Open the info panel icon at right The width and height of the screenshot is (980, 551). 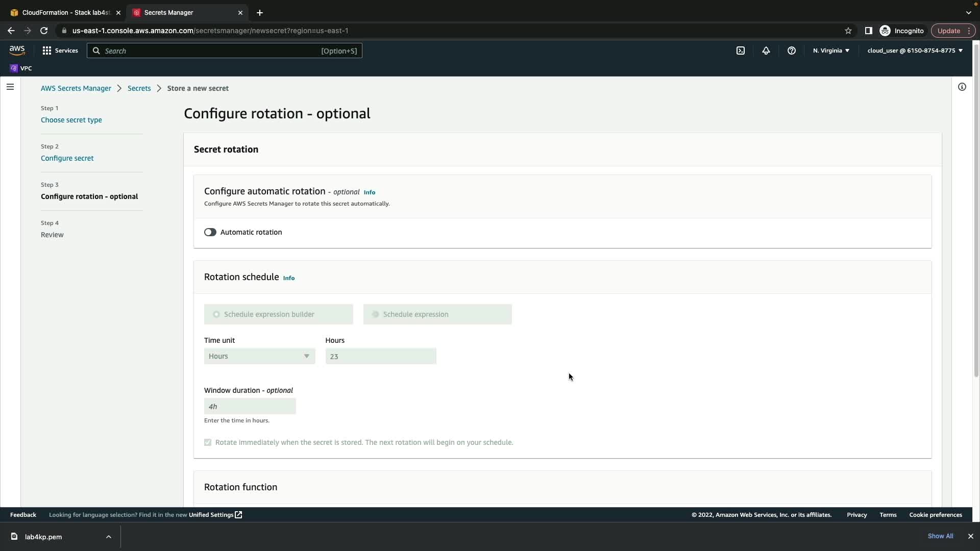click(962, 87)
